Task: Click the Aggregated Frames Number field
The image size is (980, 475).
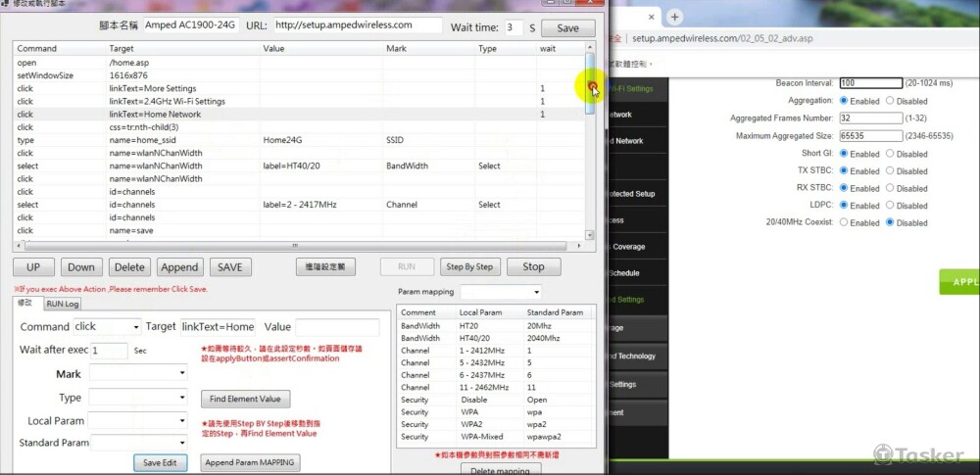Action: point(870,119)
